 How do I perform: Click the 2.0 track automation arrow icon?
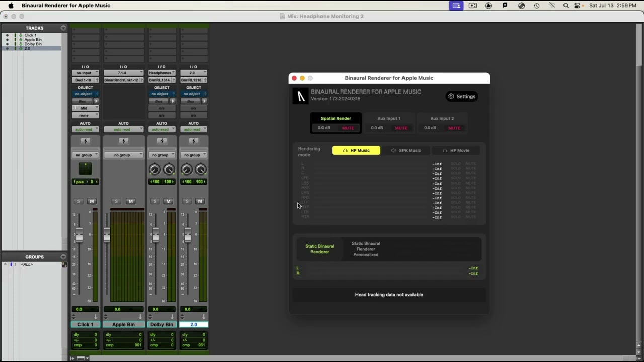tap(203, 317)
